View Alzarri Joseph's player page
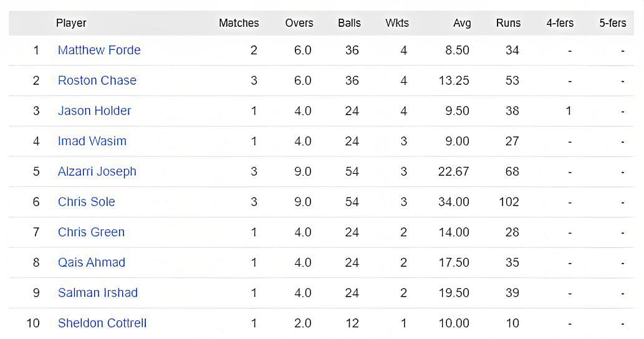The width and height of the screenshot is (644, 339). tap(97, 171)
